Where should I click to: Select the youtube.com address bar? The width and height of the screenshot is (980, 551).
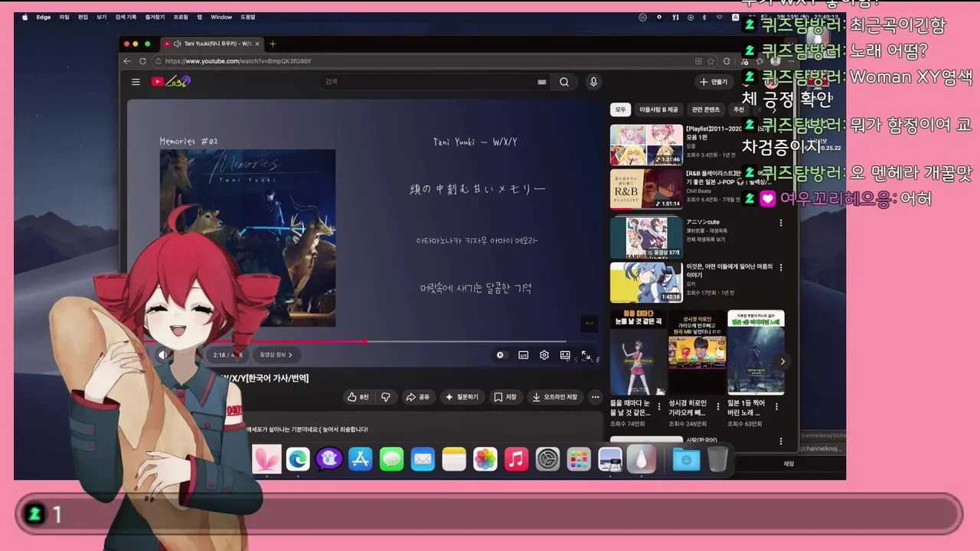click(421, 61)
